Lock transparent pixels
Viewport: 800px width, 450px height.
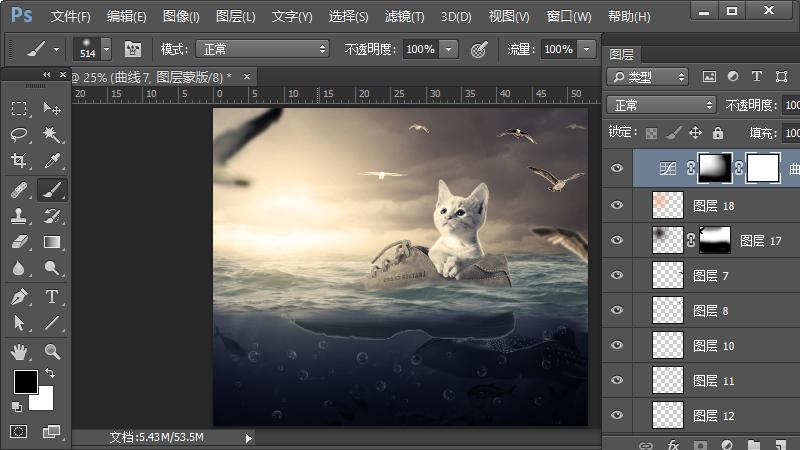pos(652,133)
